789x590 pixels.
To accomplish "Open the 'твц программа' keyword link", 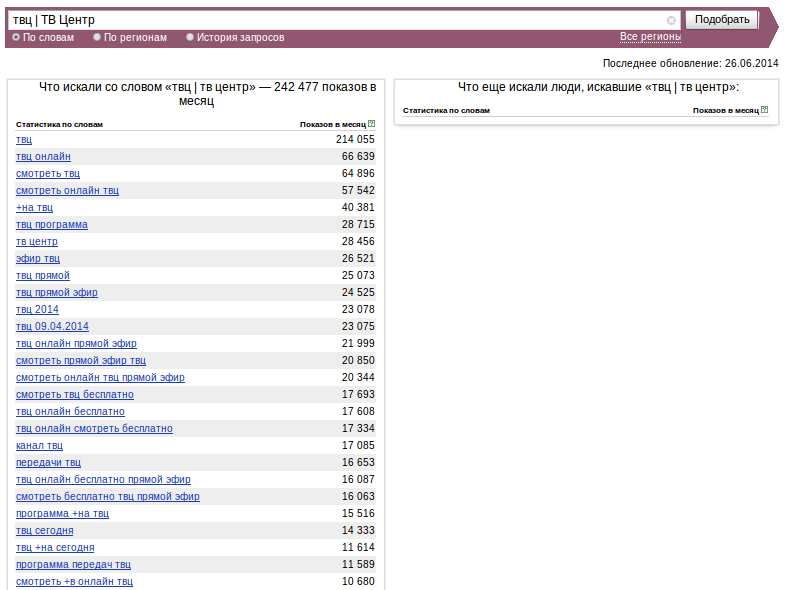I will 52,224.
